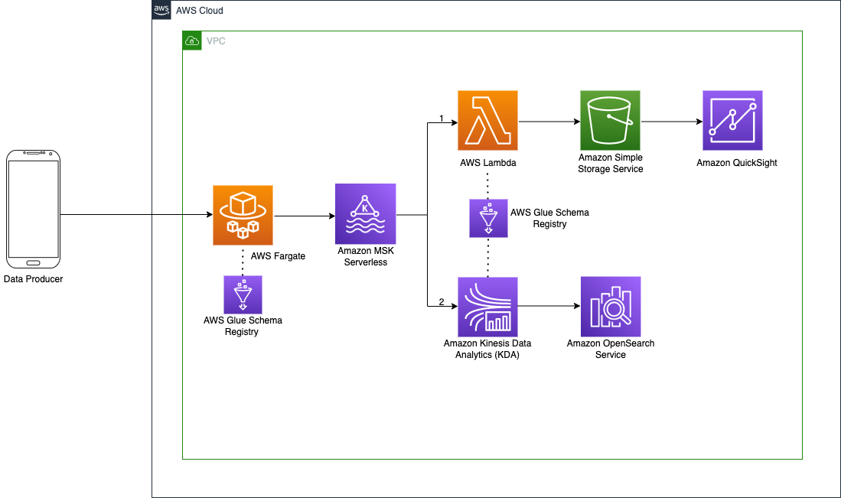
Task: Click the AWS logo in the cloud header
Action: click(x=161, y=10)
